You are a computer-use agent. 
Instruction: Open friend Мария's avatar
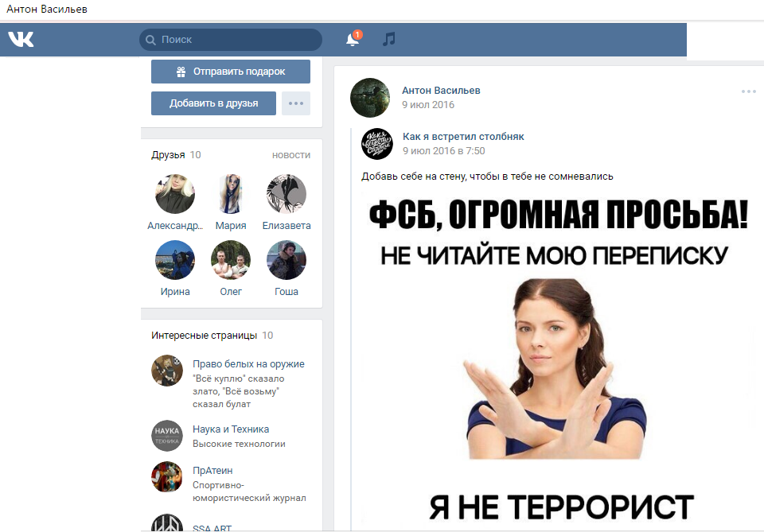click(x=231, y=194)
